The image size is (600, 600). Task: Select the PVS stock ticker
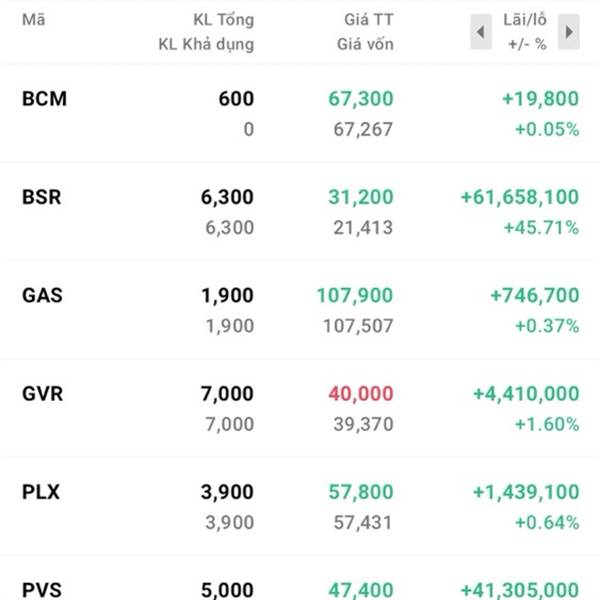[x=41, y=588]
